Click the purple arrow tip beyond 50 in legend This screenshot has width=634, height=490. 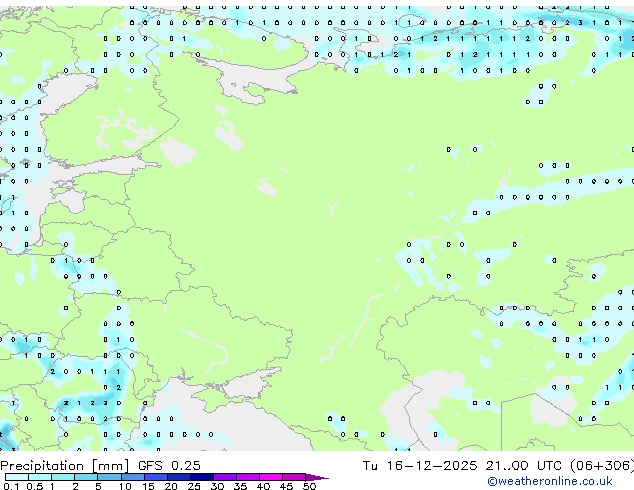tap(317, 477)
